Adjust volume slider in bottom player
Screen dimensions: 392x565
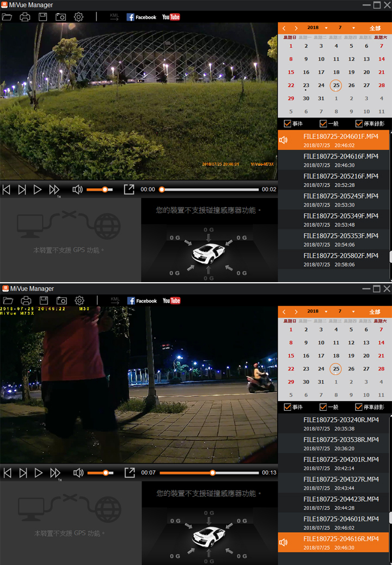pos(100,473)
